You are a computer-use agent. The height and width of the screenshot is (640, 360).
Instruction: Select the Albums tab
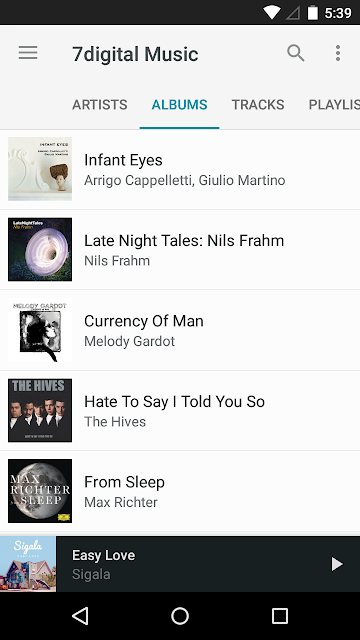click(x=180, y=105)
